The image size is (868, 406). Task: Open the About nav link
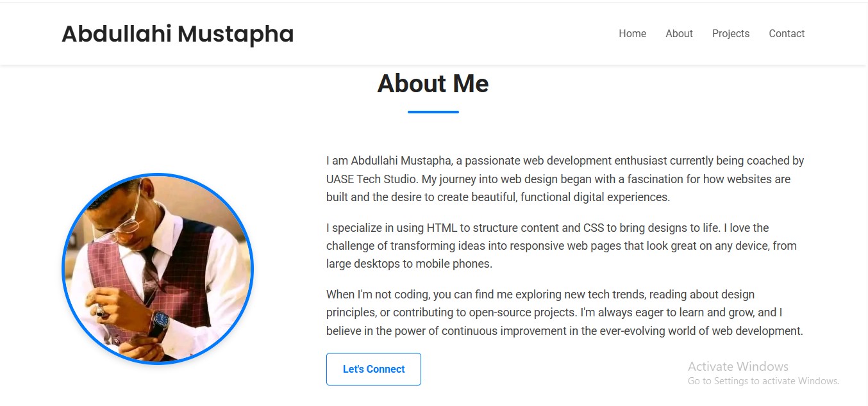pyautogui.click(x=679, y=34)
